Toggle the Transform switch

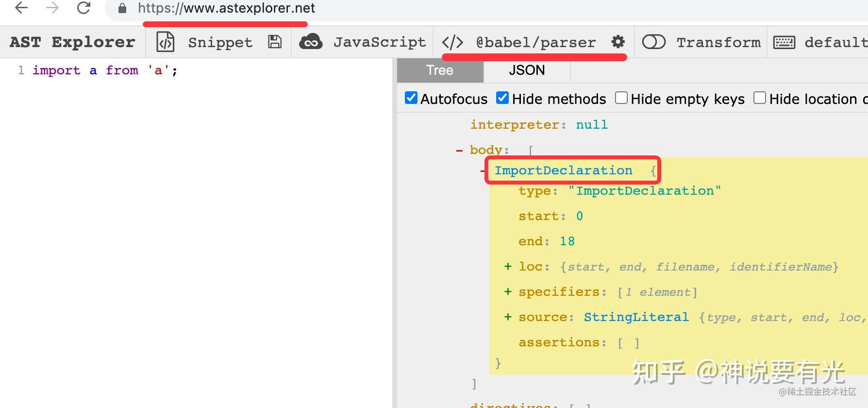coord(653,42)
